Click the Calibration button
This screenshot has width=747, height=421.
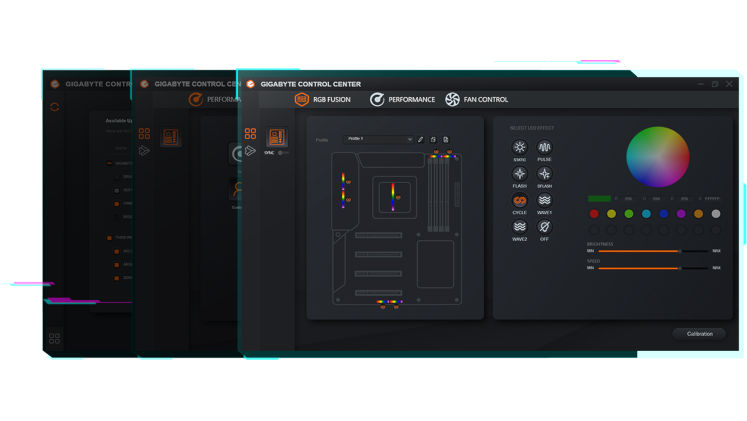pos(699,334)
